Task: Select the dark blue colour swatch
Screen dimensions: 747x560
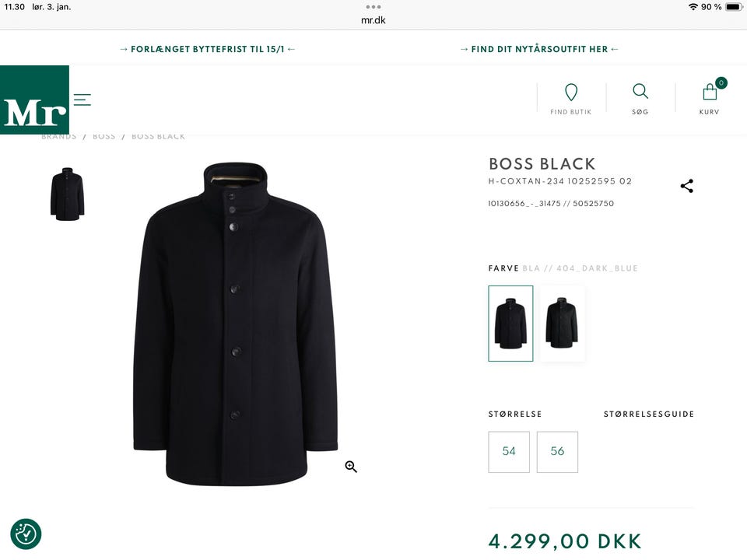Action: pyautogui.click(x=510, y=323)
